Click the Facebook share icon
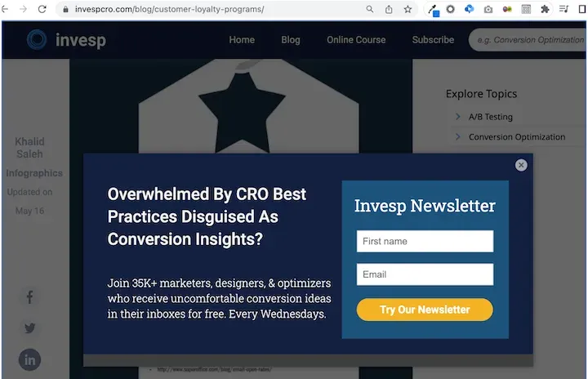Screen dimensions: 588x379 pyautogui.click(x=29, y=297)
